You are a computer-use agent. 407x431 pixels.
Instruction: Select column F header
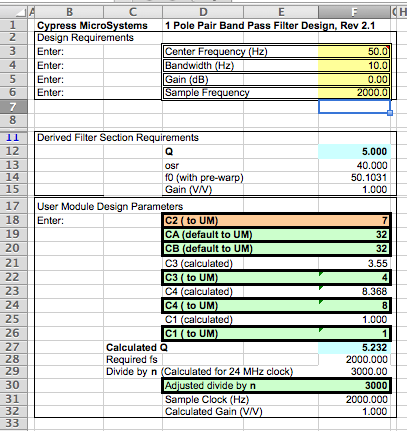[x=354, y=13]
